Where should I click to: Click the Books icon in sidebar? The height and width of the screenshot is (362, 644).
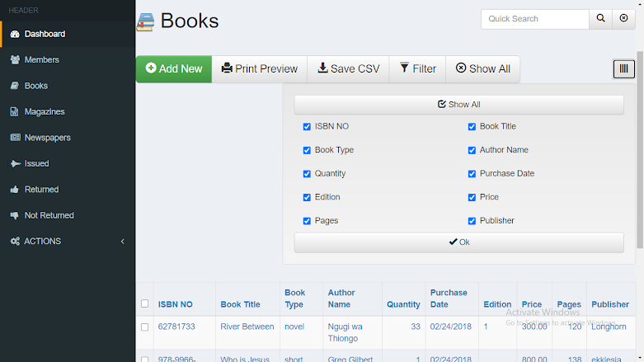[x=15, y=86]
